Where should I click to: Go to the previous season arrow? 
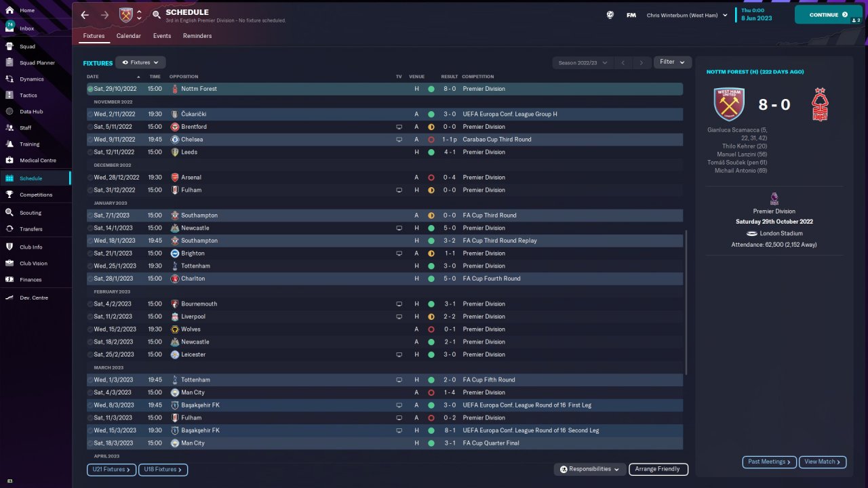click(623, 62)
